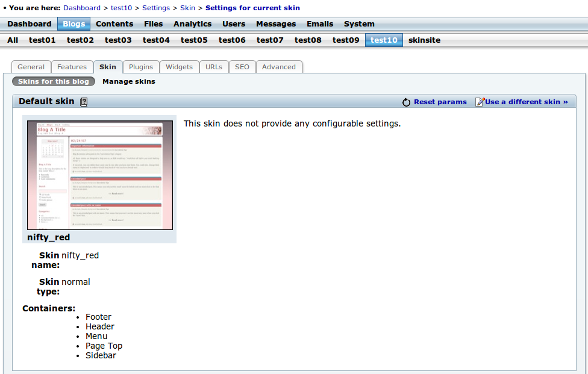The height and width of the screenshot is (374, 588).
Task: Open the Users menu
Action: click(234, 24)
